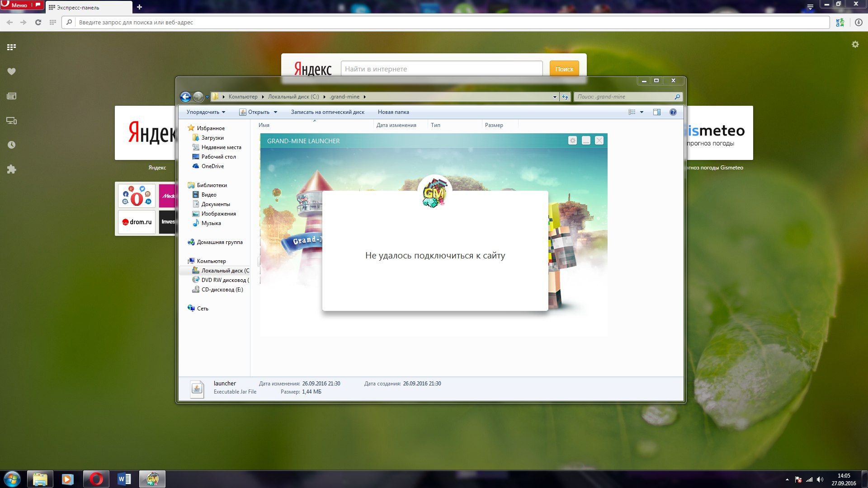Image resolution: width=868 pixels, height=488 pixels.
Task: Open Opera extensions puzzle icon
Action: click(x=11, y=169)
